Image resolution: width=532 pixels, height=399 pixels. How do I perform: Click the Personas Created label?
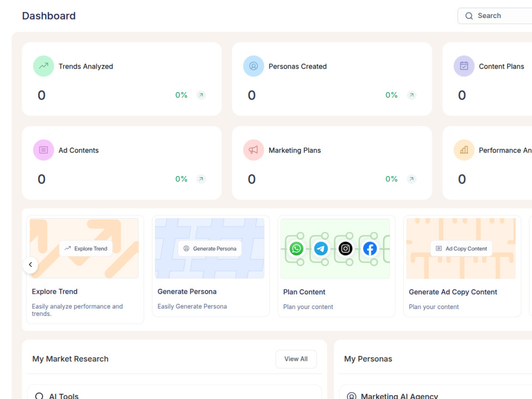(x=298, y=66)
